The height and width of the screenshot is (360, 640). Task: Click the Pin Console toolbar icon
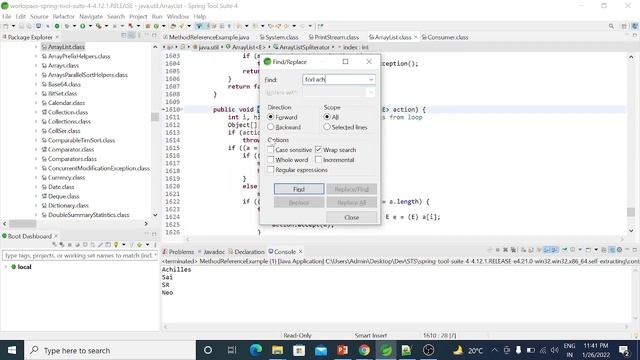pos(565,250)
